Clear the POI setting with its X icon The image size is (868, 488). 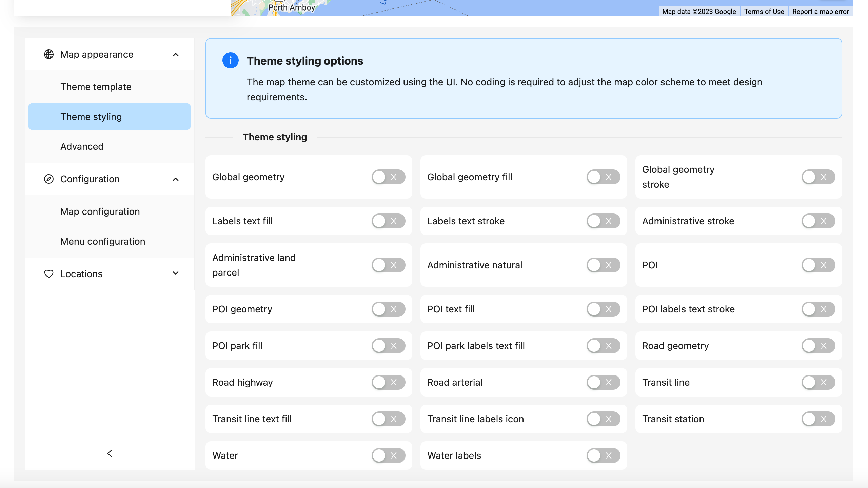823,265
